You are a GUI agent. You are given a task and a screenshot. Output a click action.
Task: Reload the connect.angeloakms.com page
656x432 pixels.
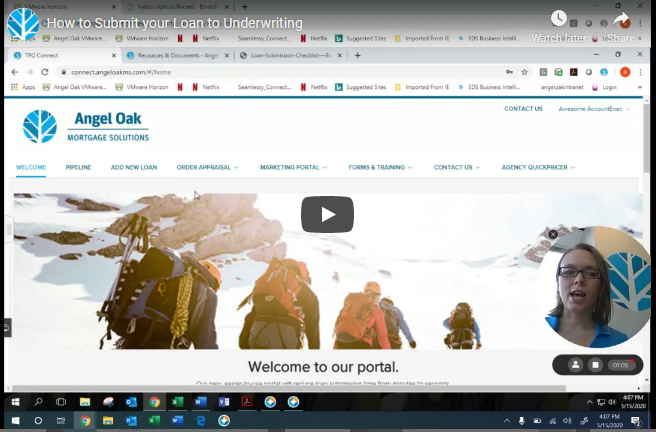[45, 72]
